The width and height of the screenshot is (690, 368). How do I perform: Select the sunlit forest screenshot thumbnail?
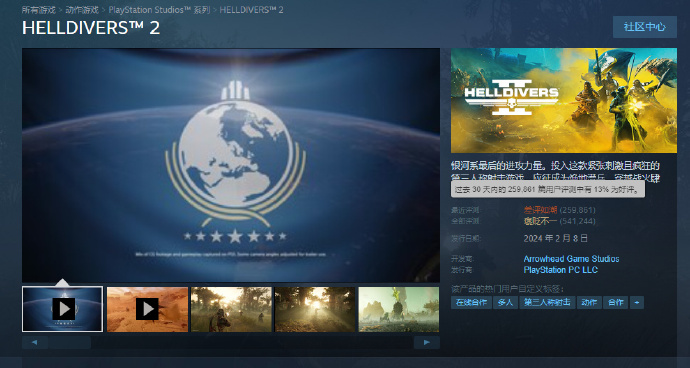(x=315, y=309)
